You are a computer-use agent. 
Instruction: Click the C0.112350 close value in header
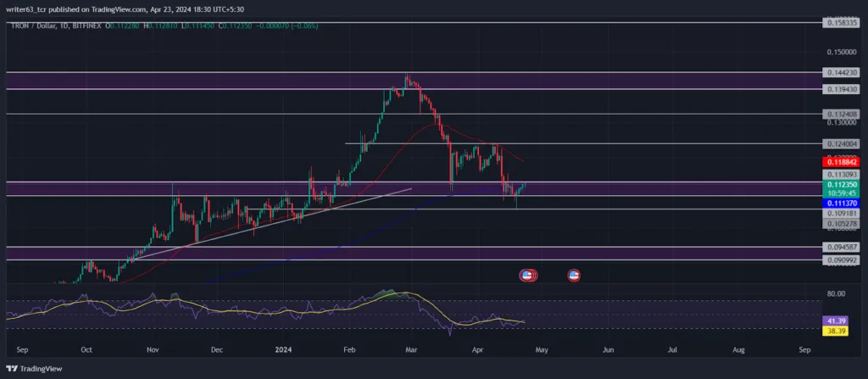coord(235,25)
